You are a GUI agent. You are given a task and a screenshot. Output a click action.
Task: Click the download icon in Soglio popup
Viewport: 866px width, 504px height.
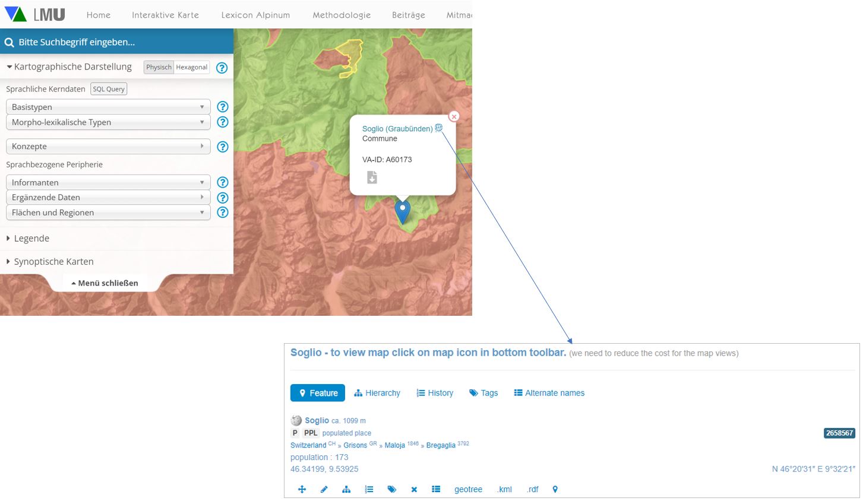[x=372, y=177]
